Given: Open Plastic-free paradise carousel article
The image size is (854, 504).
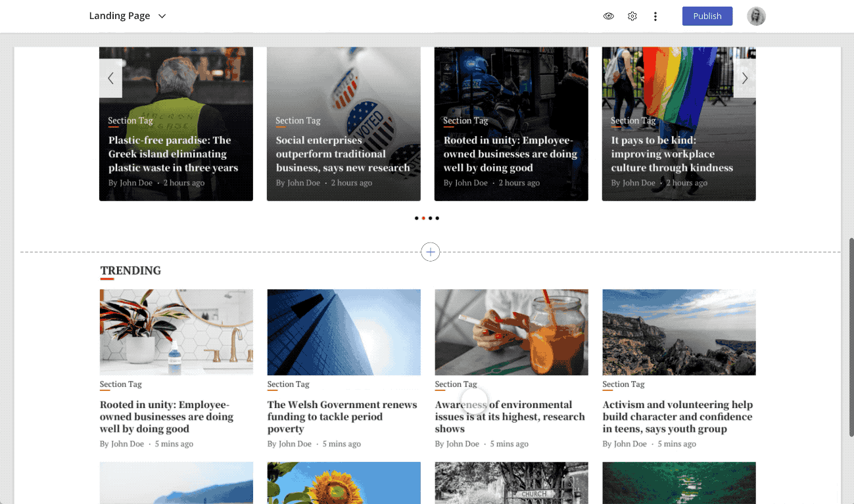Looking at the screenshot, I should coord(174,154).
